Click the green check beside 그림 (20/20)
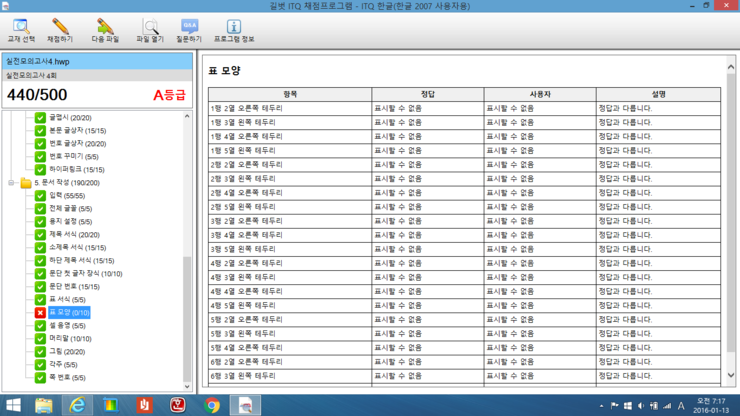Screen dimensions: 740x416 (41, 352)
